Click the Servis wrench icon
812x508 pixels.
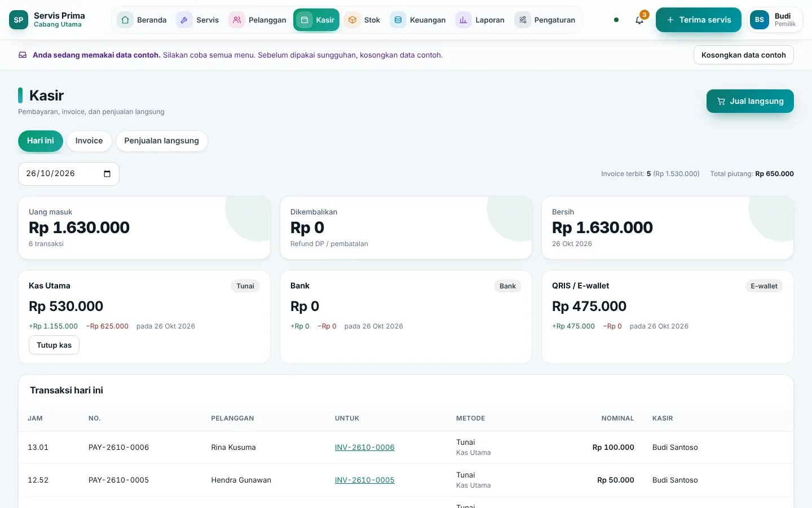(x=184, y=20)
